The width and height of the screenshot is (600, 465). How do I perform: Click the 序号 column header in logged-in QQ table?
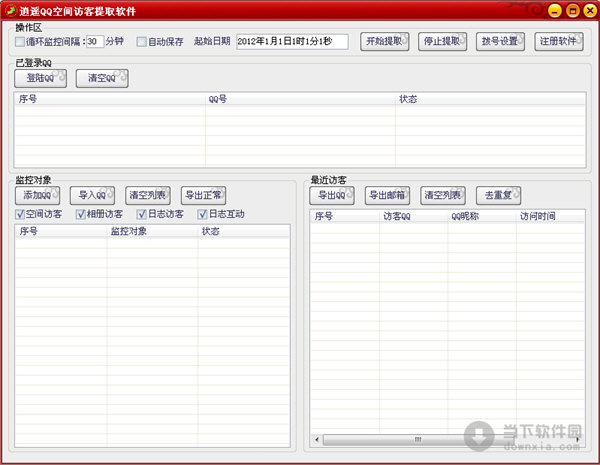110,99
